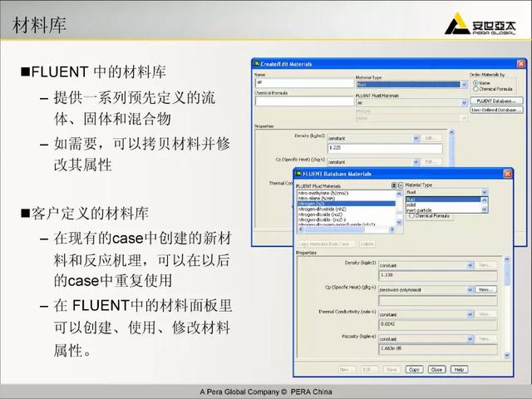Click the FLUENT Database... button
Image resolution: width=532 pixels, height=399 pixels.
pyautogui.click(x=496, y=101)
